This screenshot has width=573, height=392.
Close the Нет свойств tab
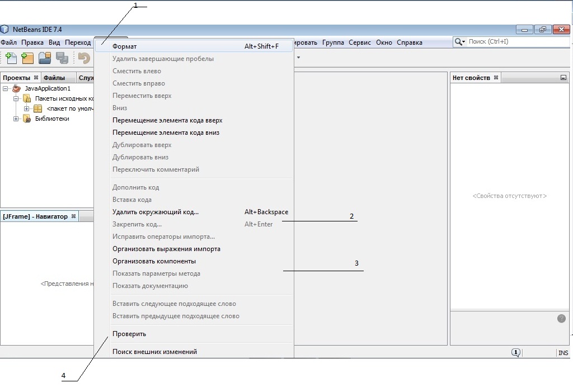(x=496, y=78)
